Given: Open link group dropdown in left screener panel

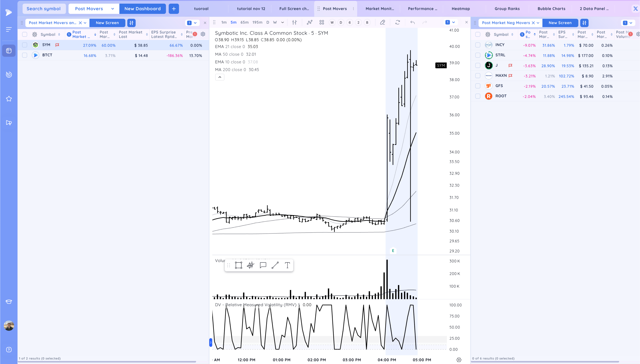Looking at the screenshot, I should (192, 23).
